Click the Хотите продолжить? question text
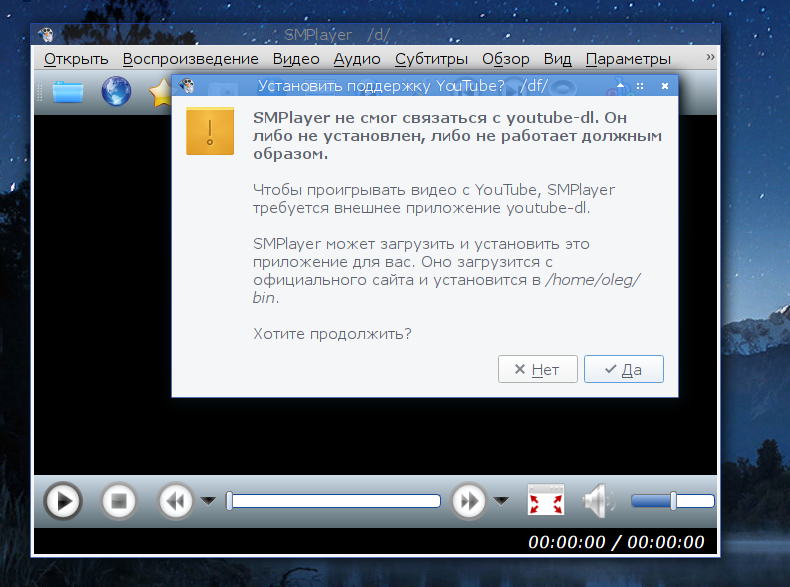Viewport: 790px width, 587px height. (x=332, y=334)
